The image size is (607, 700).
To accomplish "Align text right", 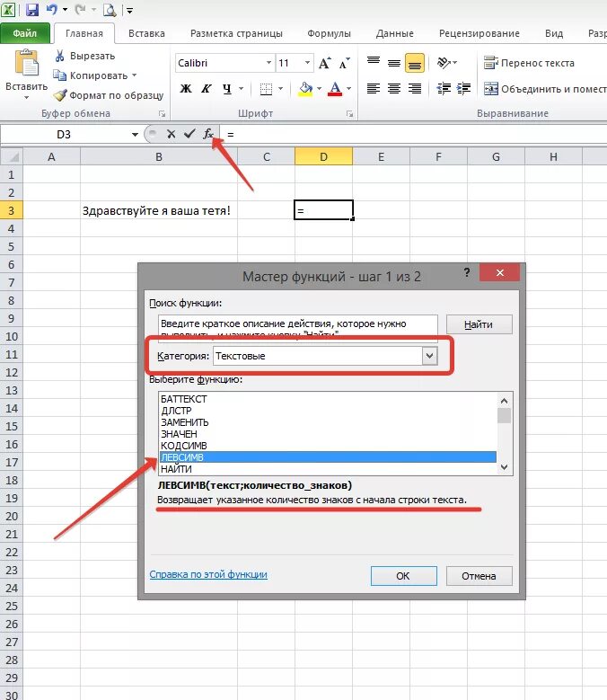I will click(414, 88).
